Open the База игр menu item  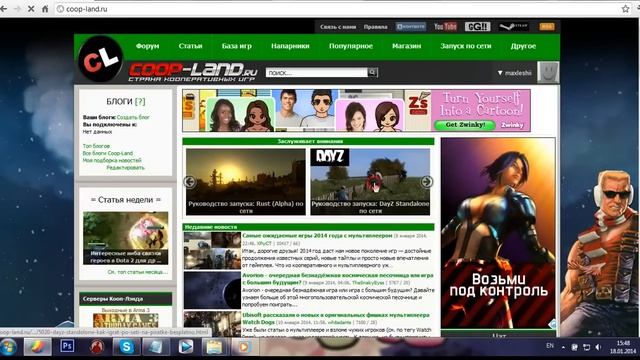[x=237, y=46]
